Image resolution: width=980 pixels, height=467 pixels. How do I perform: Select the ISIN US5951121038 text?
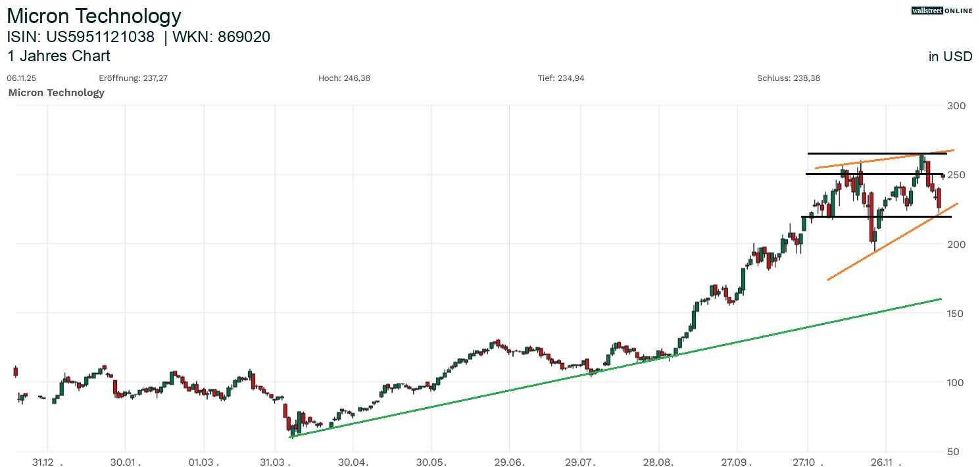tap(81, 37)
